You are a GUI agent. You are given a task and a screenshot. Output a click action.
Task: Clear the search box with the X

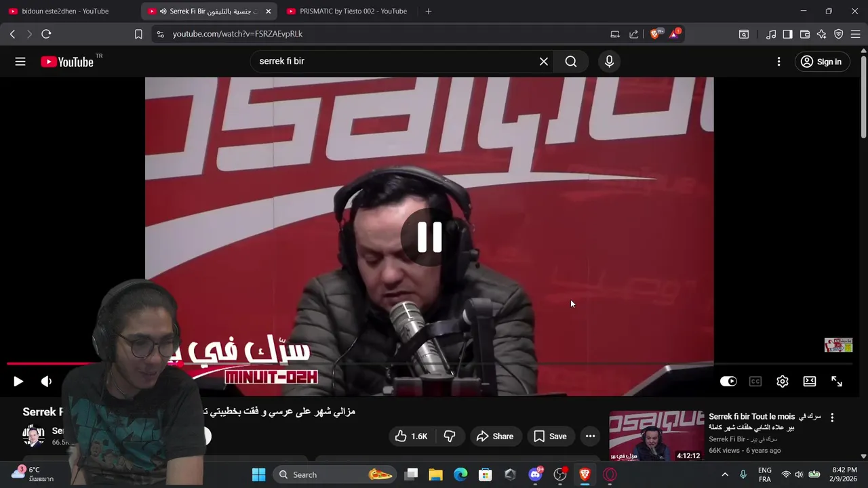544,62
